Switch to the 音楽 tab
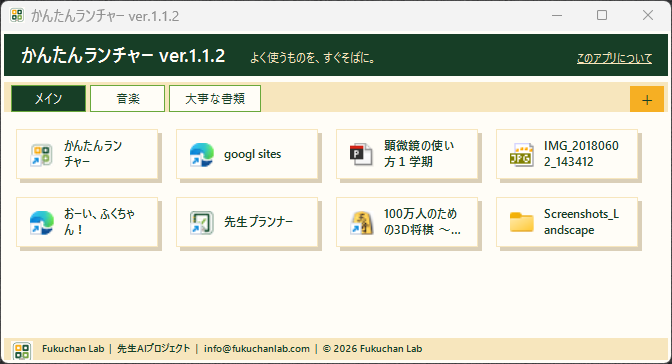Image resolution: width=672 pixels, height=364 pixels. point(128,99)
